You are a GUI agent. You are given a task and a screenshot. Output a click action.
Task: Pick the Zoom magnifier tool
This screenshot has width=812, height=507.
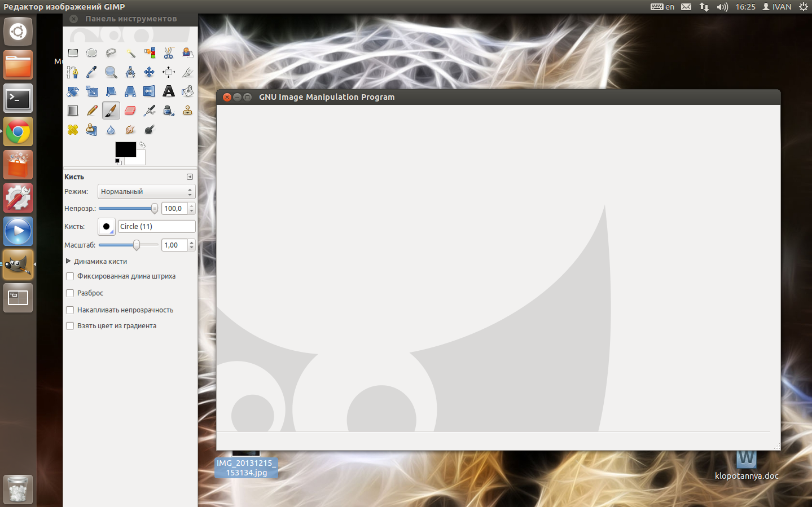click(111, 72)
